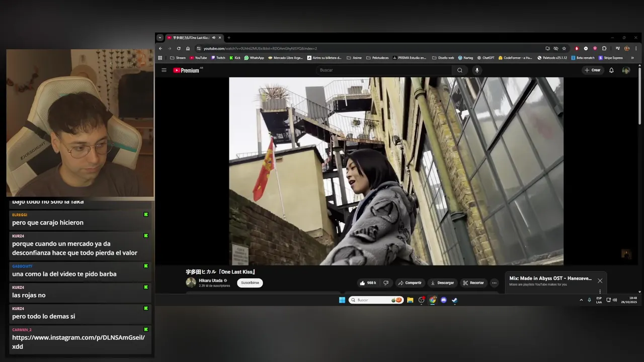The width and height of the screenshot is (644, 362).
Task: Open the Beta rematch bookmark
Action: [x=583, y=58]
